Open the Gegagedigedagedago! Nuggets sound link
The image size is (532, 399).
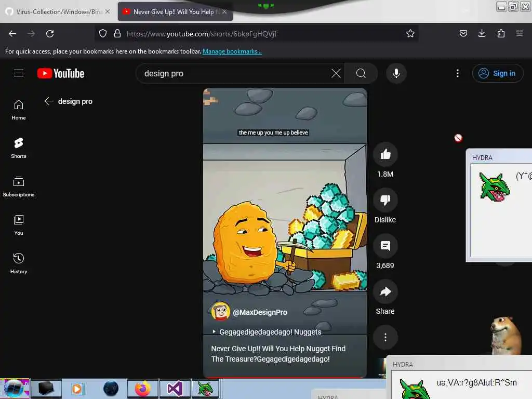[x=267, y=332]
